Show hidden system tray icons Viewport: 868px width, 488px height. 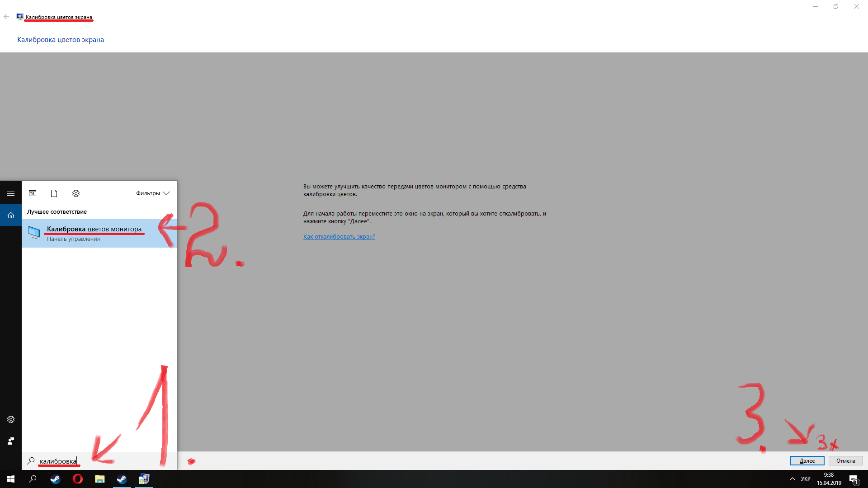[x=792, y=479]
